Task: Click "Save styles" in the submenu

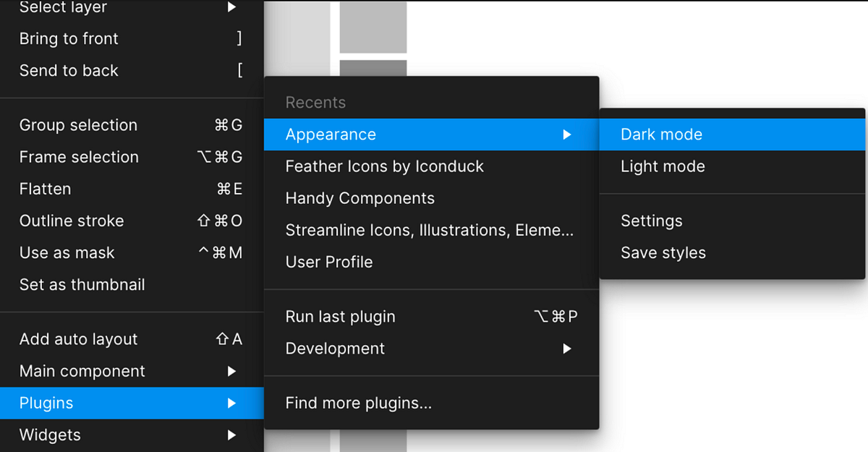Action: coord(663,252)
